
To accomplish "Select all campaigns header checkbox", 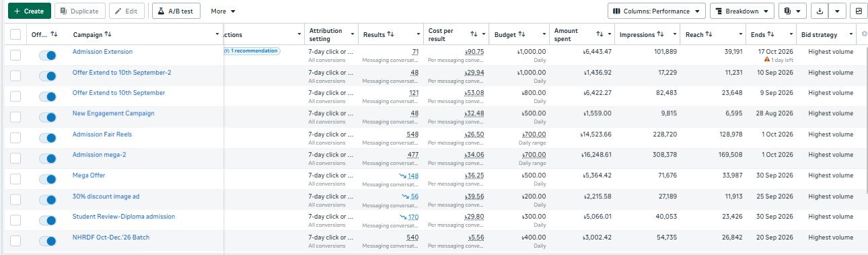I will 15,34.
